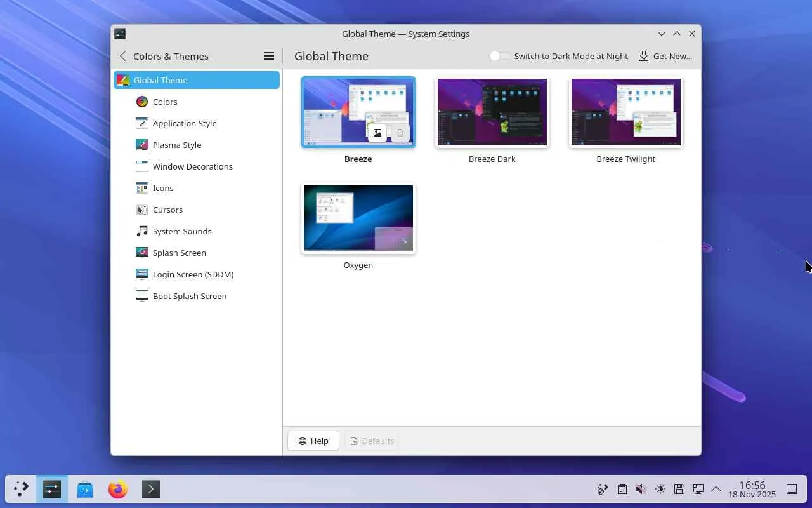Close the System Settings window
812x508 pixels.
pyautogui.click(x=692, y=34)
